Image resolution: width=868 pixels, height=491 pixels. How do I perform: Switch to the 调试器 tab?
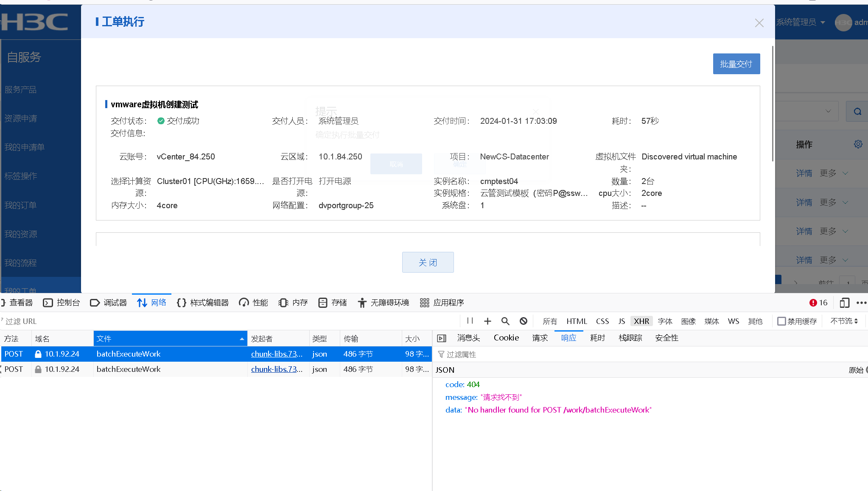click(x=109, y=303)
